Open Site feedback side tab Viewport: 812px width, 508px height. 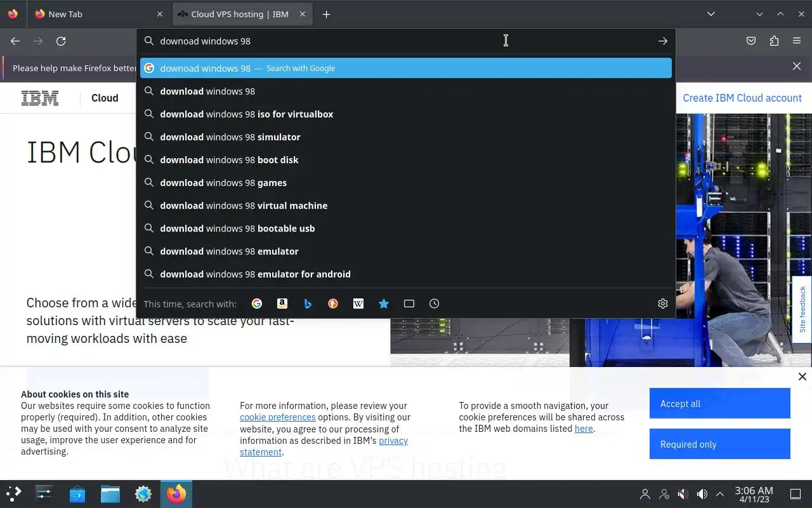802,310
